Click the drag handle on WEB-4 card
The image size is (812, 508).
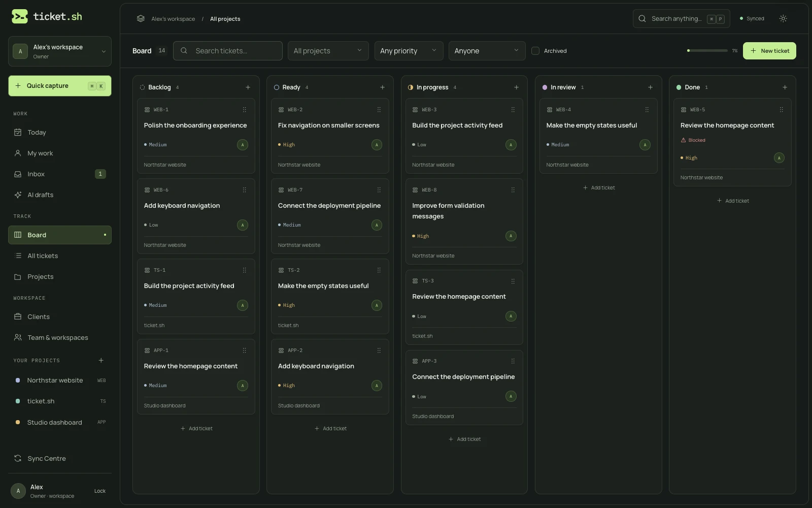[647, 110]
